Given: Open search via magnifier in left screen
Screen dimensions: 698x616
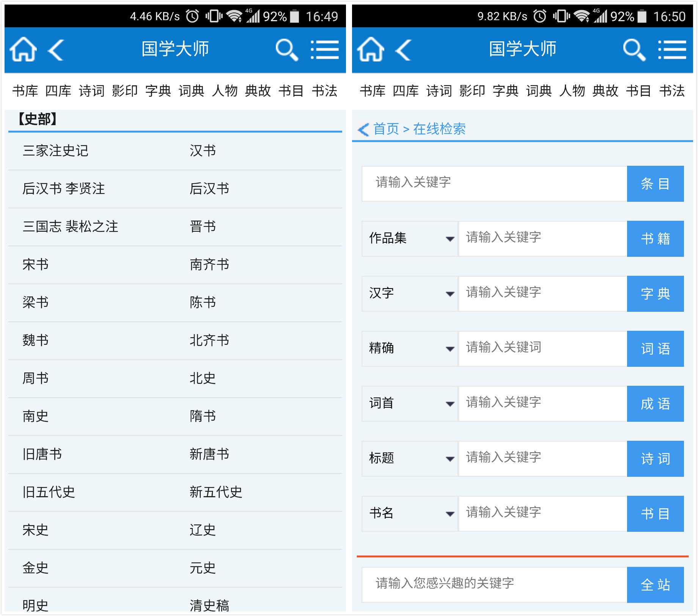Looking at the screenshot, I should click(286, 50).
